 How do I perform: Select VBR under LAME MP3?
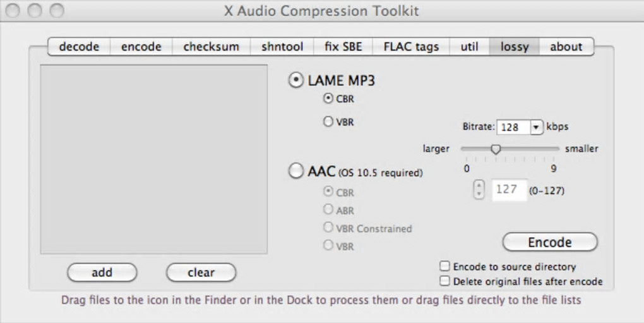328,121
